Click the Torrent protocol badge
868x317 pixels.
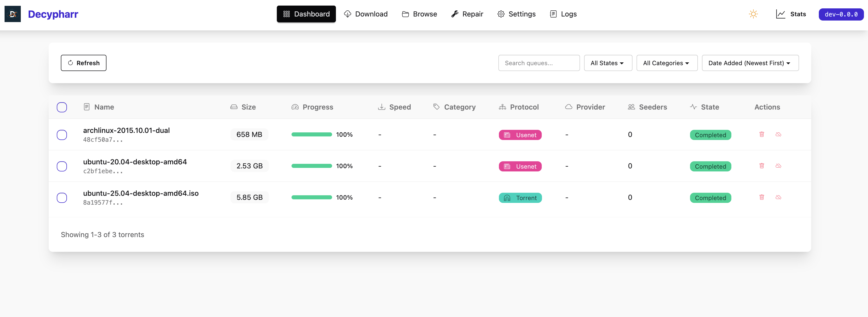[x=520, y=198]
